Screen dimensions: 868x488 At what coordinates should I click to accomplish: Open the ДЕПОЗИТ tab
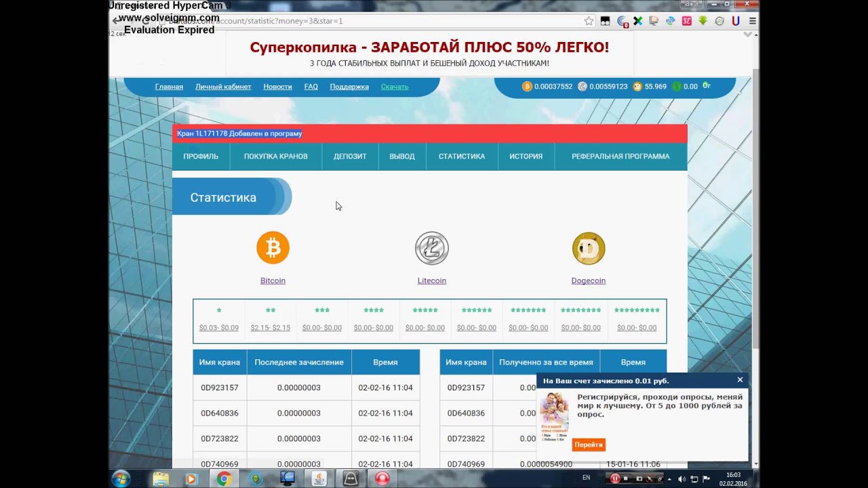pyautogui.click(x=350, y=157)
